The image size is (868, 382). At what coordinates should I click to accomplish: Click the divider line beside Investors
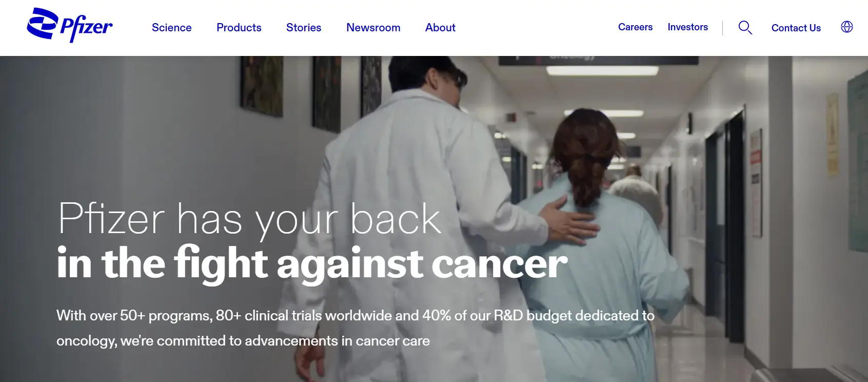click(x=722, y=28)
